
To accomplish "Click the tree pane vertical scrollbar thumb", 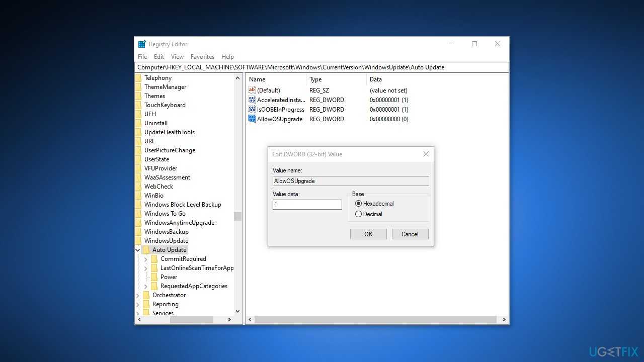I will [x=237, y=216].
